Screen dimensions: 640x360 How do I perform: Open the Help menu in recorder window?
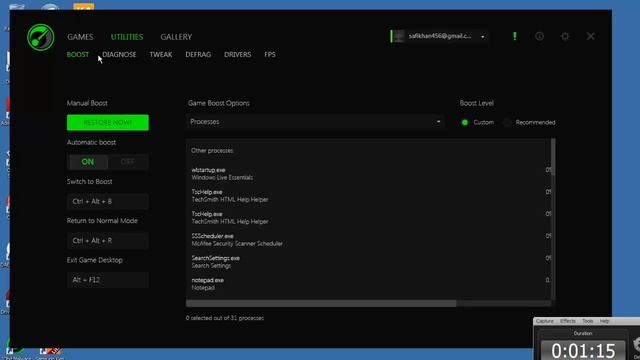coord(604,321)
